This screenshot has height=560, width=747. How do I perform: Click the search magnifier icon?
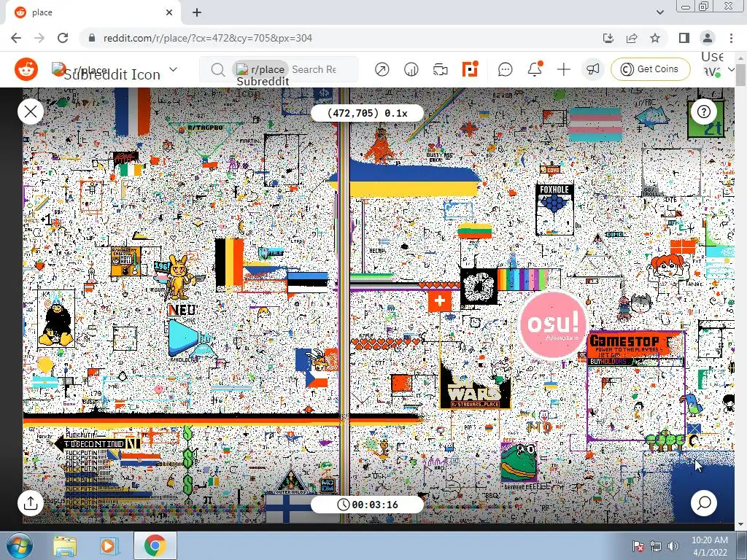pyautogui.click(x=217, y=70)
